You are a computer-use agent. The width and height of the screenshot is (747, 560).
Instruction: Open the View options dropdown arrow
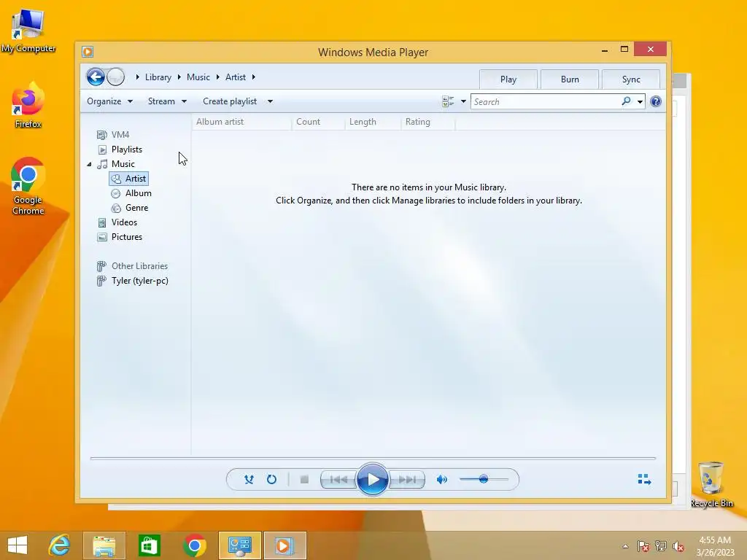(463, 101)
